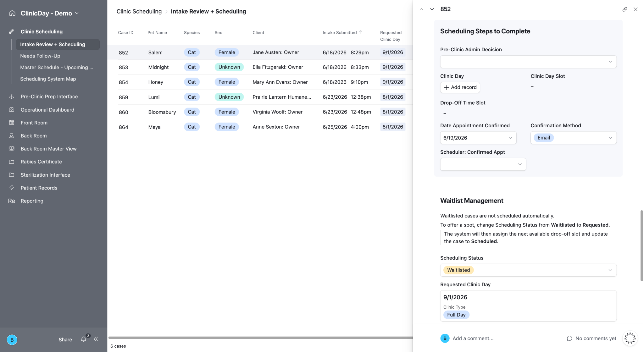
Task: Click the Species column header
Action: 192,32
